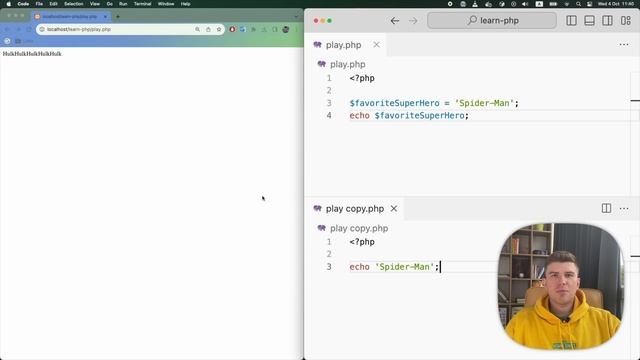Go forward in VS Code navigation history
This screenshot has width=640, height=360.
point(413,20)
